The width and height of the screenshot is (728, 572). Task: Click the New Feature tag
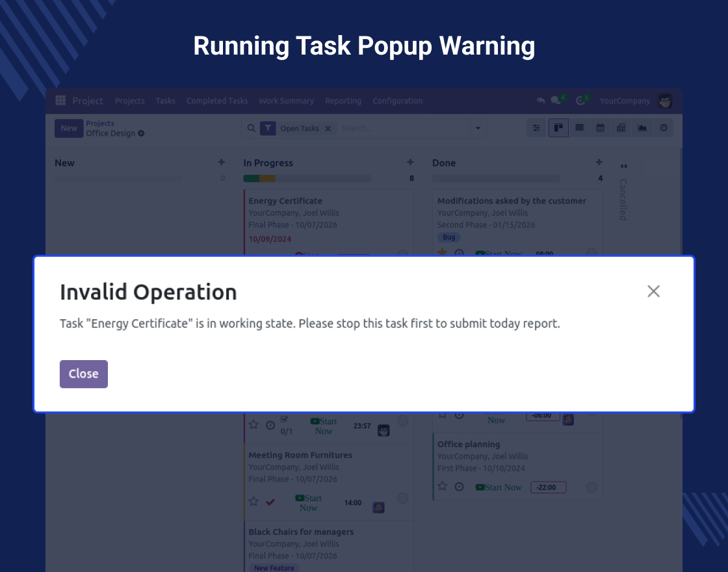pyautogui.click(x=274, y=568)
